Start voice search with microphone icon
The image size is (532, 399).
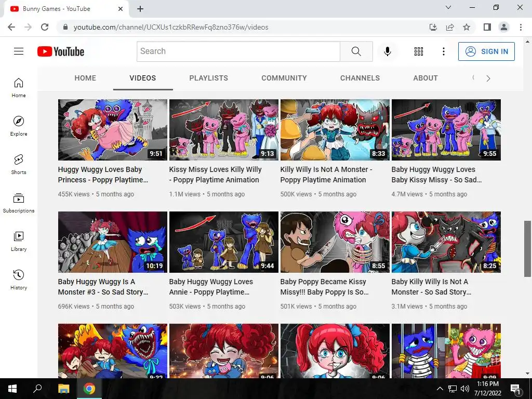click(388, 51)
